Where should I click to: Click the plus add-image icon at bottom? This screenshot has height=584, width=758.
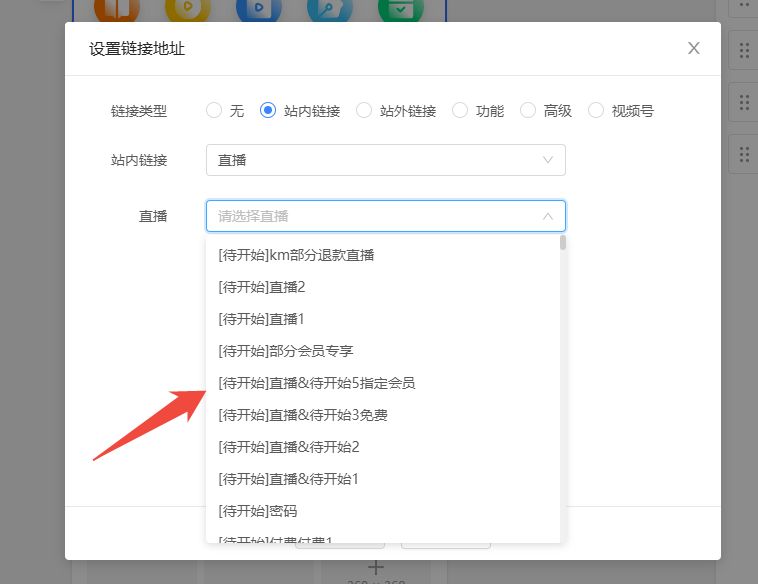(x=376, y=567)
